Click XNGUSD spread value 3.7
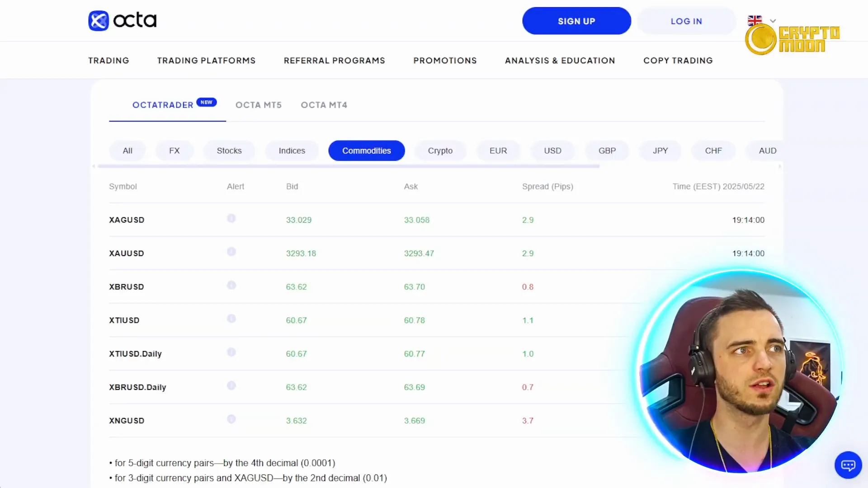The width and height of the screenshot is (868, 488). click(x=528, y=421)
